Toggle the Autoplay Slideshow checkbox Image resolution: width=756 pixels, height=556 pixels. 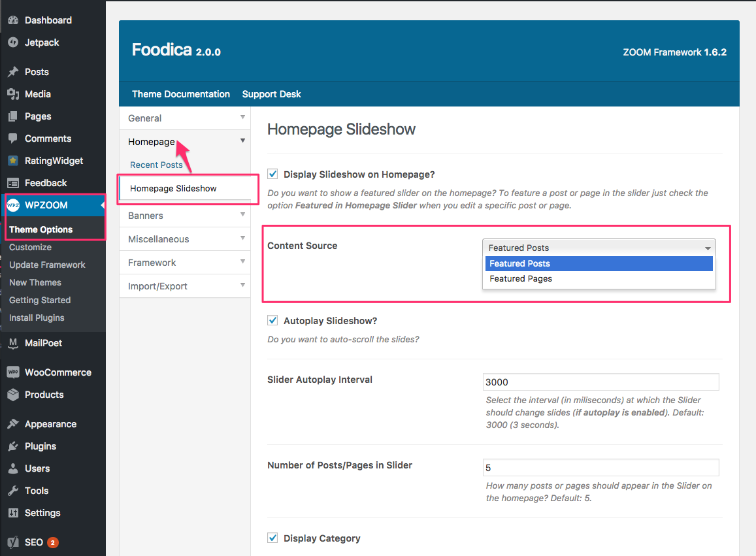(x=272, y=320)
